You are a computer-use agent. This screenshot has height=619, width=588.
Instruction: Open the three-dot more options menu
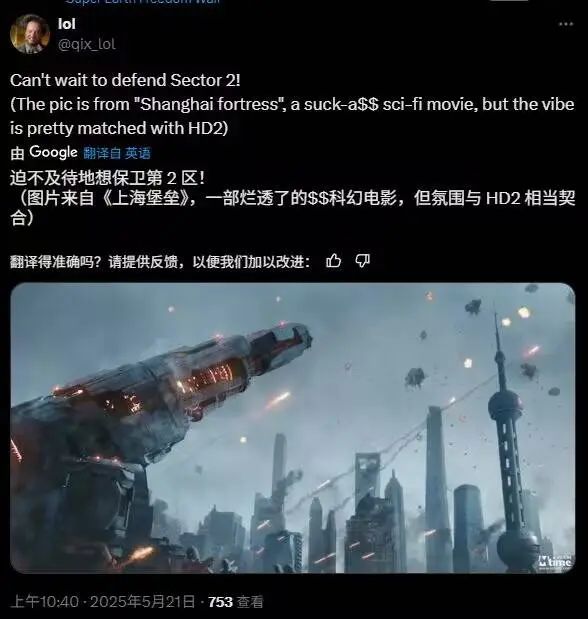point(565,24)
